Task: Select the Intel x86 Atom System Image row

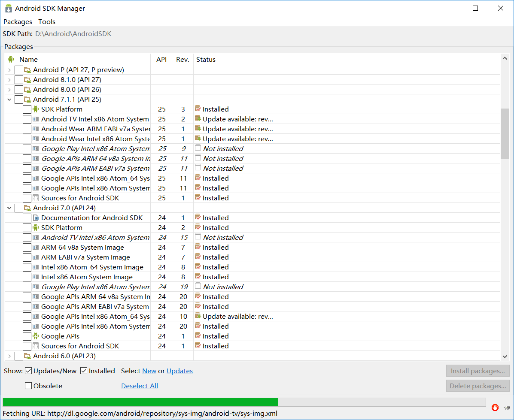Action: pyautogui.click(x=252, y=277)
